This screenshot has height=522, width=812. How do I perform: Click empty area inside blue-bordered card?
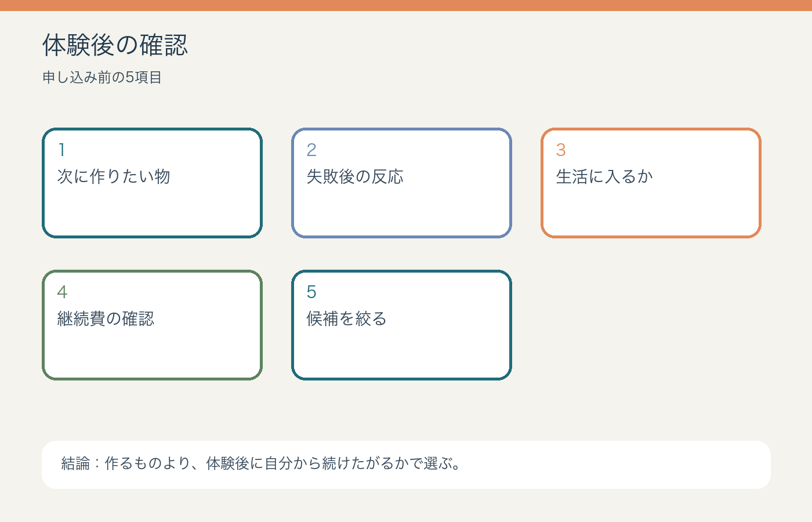[x=401, y=212]
